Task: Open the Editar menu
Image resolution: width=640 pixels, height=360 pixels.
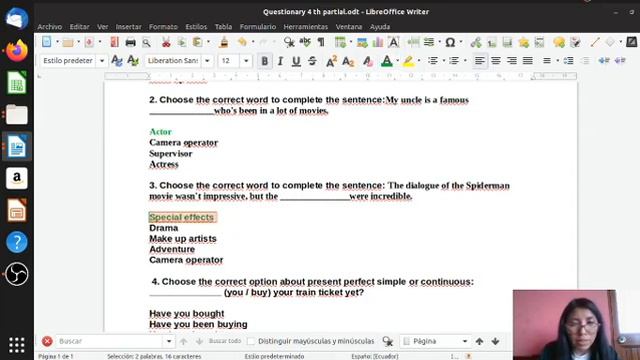Action: pos(79,27)
